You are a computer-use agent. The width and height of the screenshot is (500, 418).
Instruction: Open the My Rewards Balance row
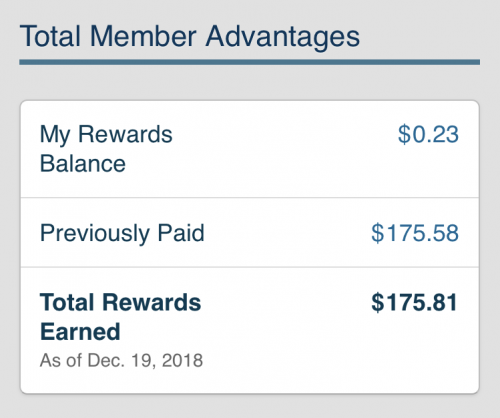250,149
